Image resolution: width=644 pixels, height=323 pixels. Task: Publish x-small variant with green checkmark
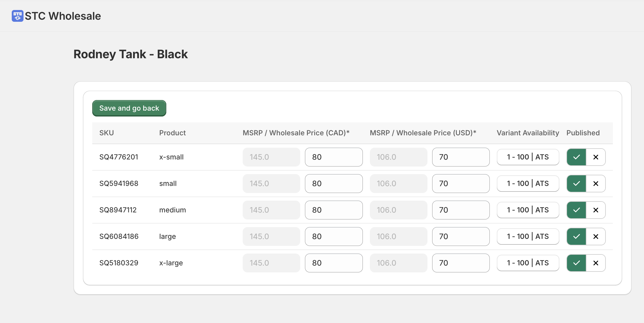point(576,157)
